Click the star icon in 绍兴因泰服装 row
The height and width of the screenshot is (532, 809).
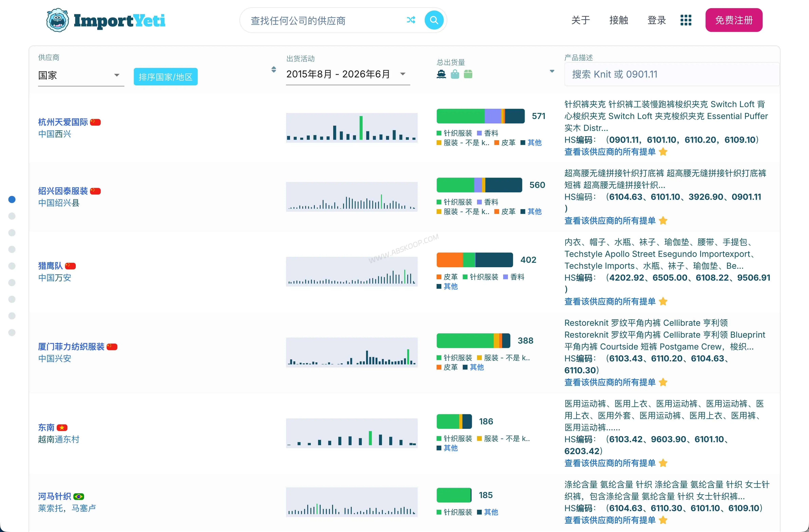tap(663, 221)
